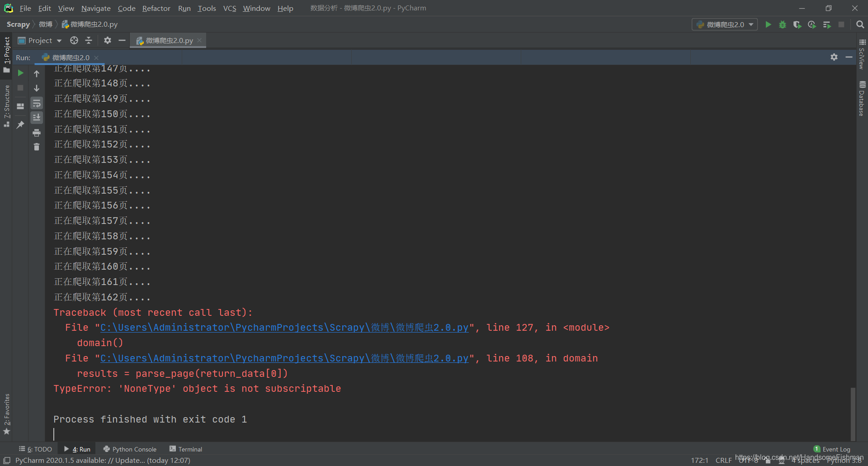This screenshot has width=868, height=466.
Task: Collapse all in Project panel
Action: click(x=89, y=40)
